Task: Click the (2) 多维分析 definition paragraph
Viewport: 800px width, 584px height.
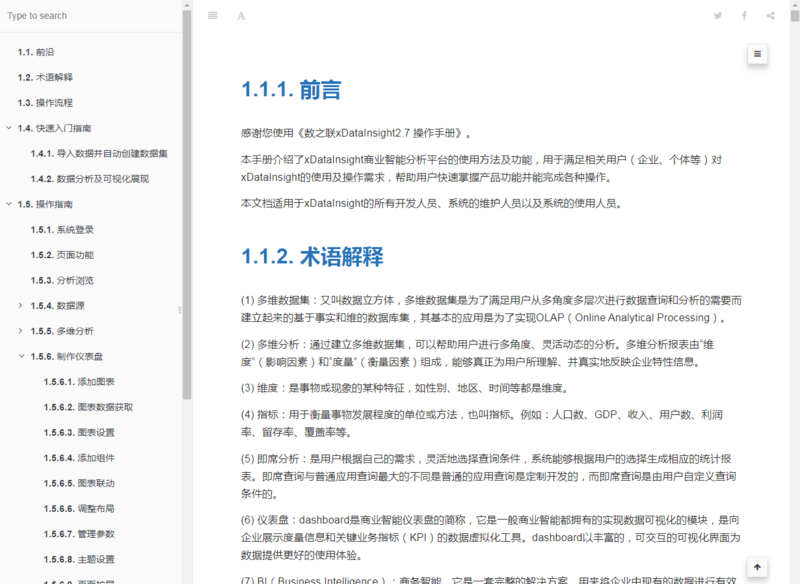Action: 478,353
